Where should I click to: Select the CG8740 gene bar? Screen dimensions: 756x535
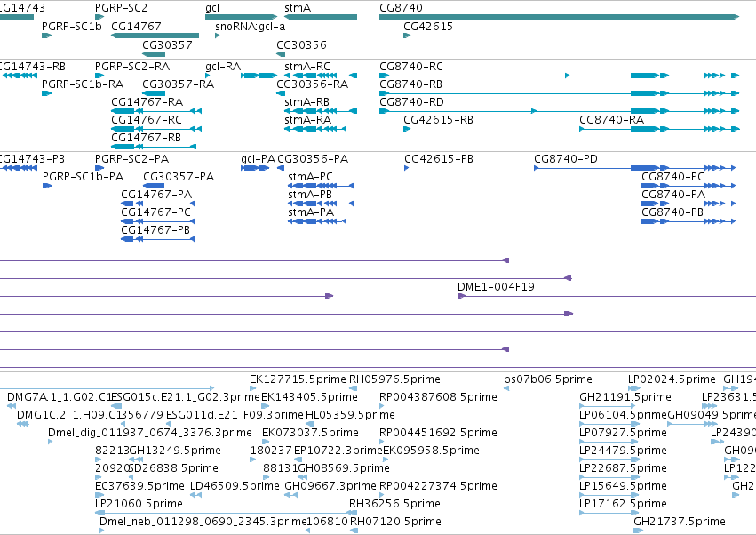coord(560,17)
